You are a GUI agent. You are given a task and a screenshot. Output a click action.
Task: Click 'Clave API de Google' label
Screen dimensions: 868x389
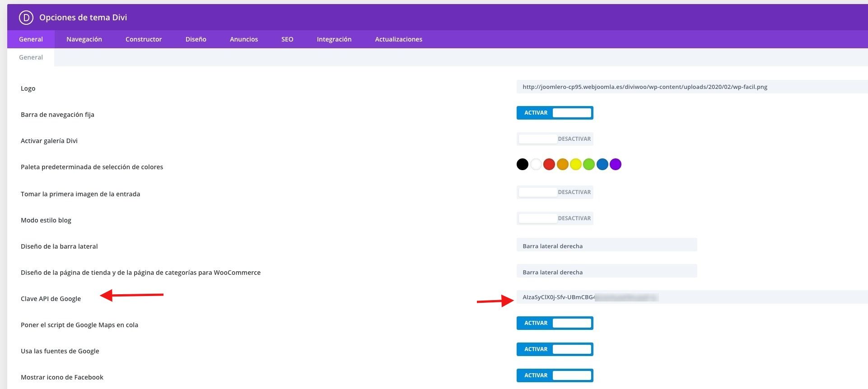pyautogui.click(x=51, y=299)
